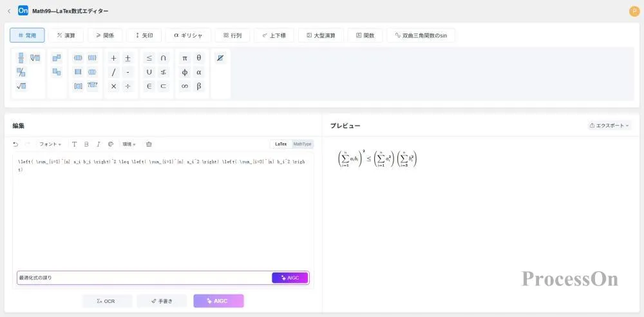Insert the square root template
The image size is (644, 317).
pos(21,86)
